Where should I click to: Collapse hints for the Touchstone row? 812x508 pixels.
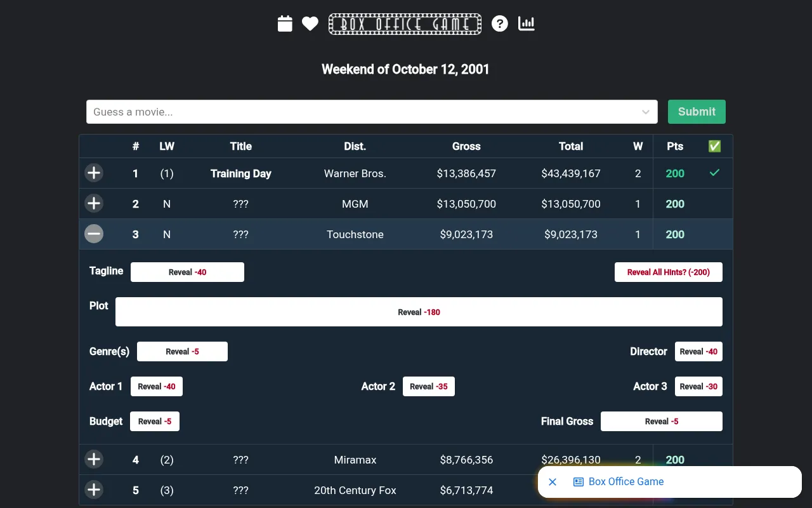[94, 234]
